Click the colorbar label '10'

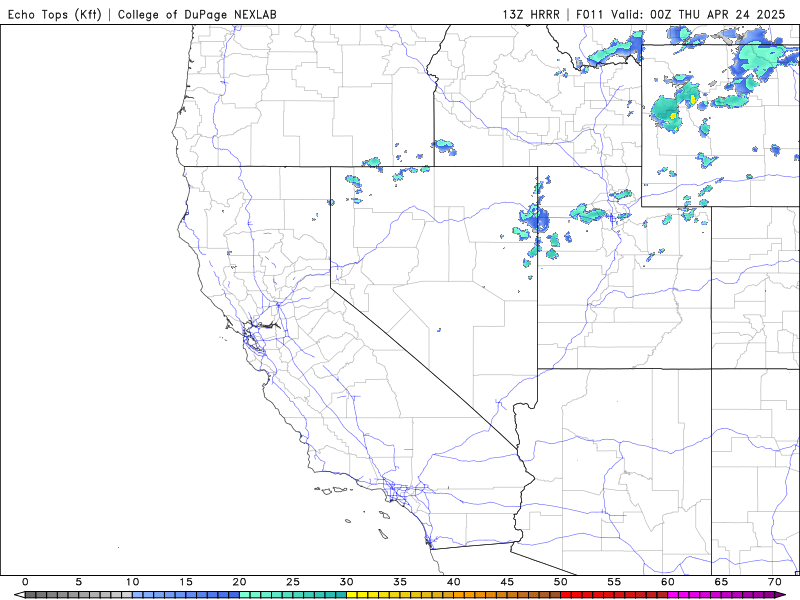[x=132, y=582]
